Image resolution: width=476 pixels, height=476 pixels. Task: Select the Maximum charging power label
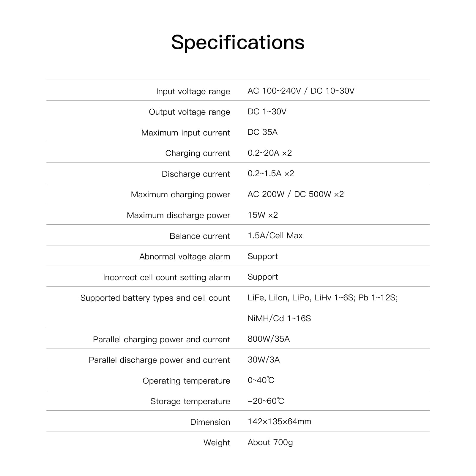point(180,194)
